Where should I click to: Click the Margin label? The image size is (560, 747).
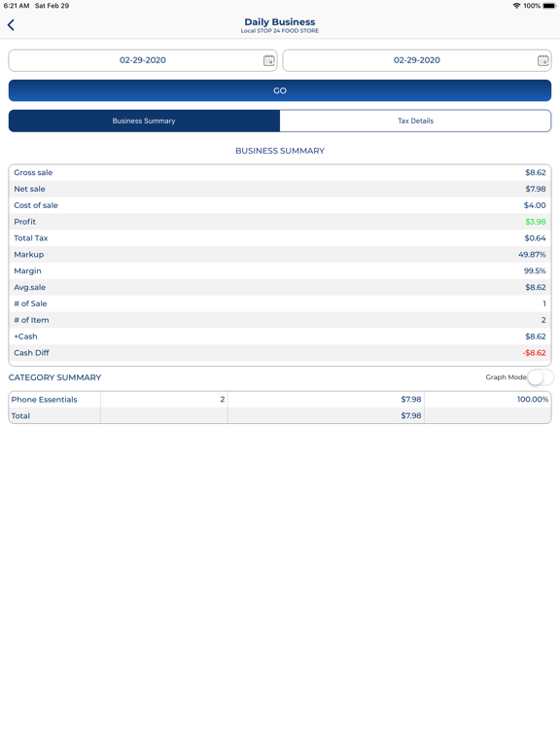click(x=27, y=271)
